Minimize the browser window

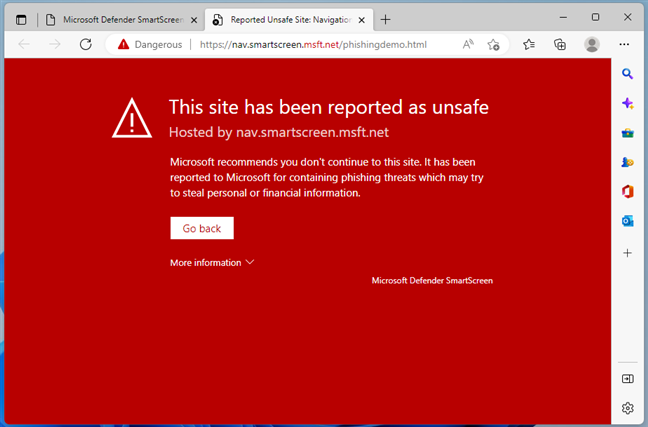(x=563, y=17)
